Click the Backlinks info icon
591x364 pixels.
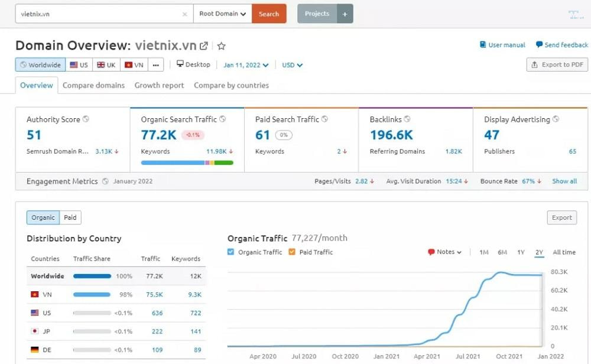pyautogui.click(x=407, y=119)
